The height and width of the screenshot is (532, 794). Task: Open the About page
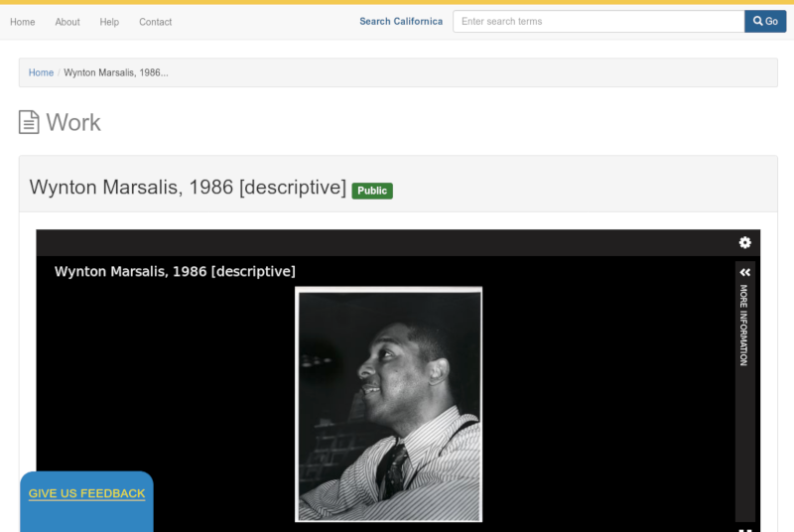click(67, 22)
